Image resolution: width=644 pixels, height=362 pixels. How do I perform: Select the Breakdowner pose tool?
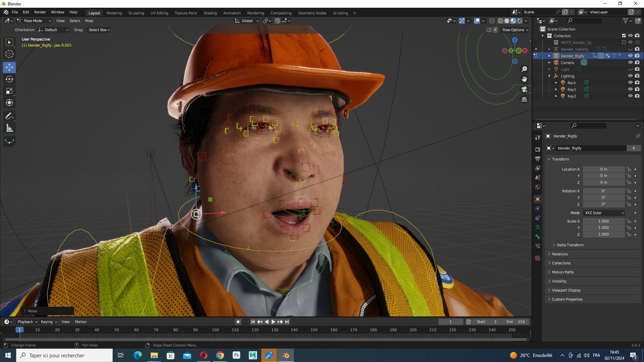coord(9,141)
